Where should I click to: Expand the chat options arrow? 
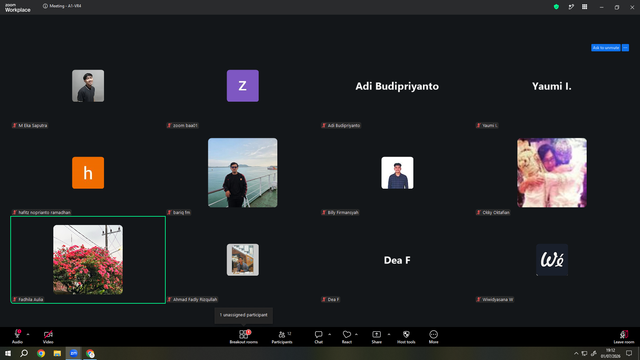[x=329, y=334]
